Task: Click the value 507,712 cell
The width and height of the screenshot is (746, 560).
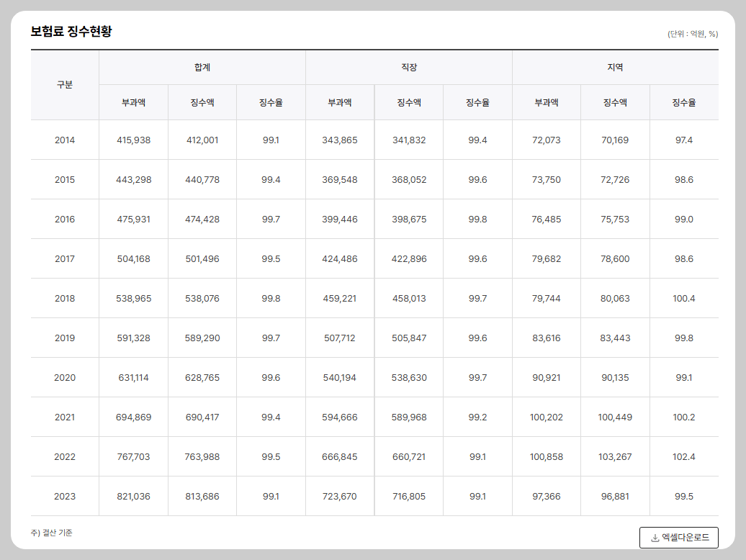Action: click(340, 338)
